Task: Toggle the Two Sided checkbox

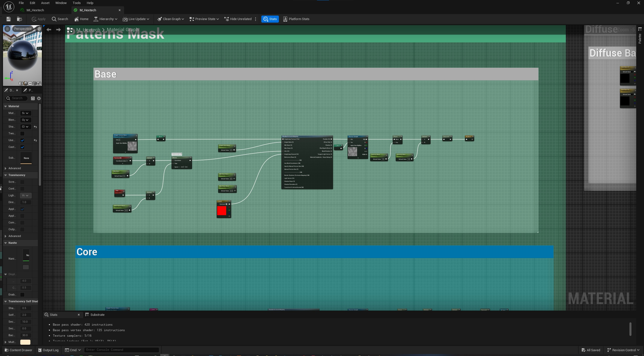Action: coord(22,134)
